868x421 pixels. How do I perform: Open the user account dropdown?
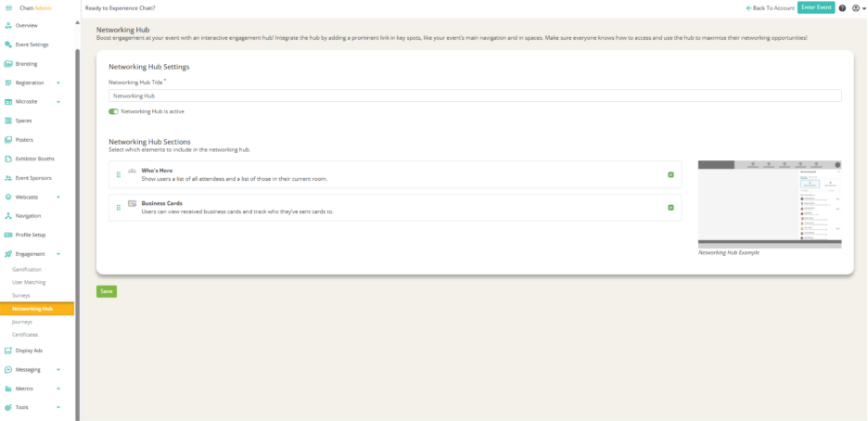tap(857, 7)
